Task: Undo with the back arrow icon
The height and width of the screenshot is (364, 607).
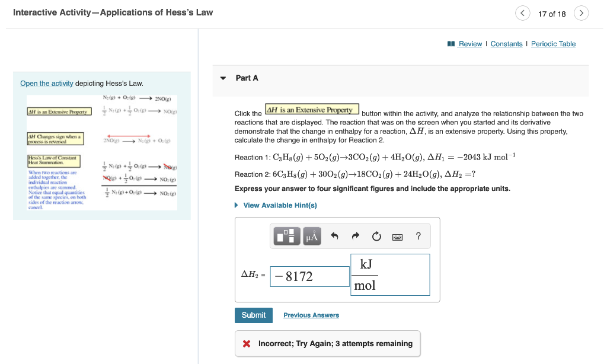Action: 334,235
